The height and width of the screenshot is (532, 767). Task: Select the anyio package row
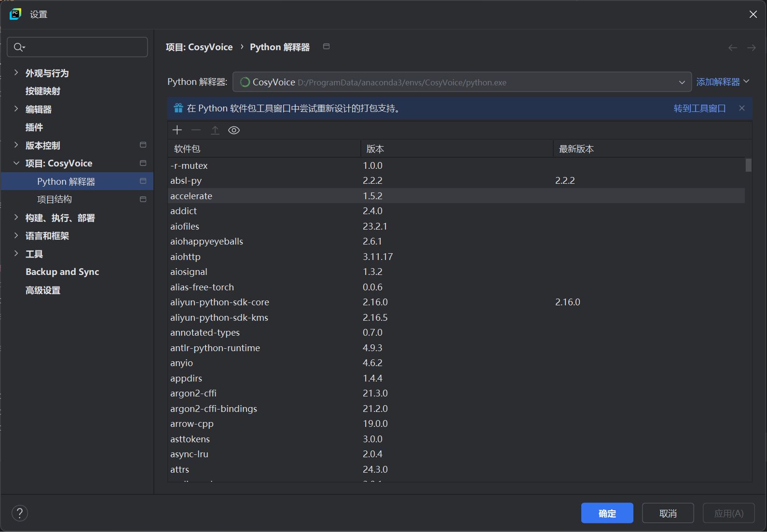(456, 363)
